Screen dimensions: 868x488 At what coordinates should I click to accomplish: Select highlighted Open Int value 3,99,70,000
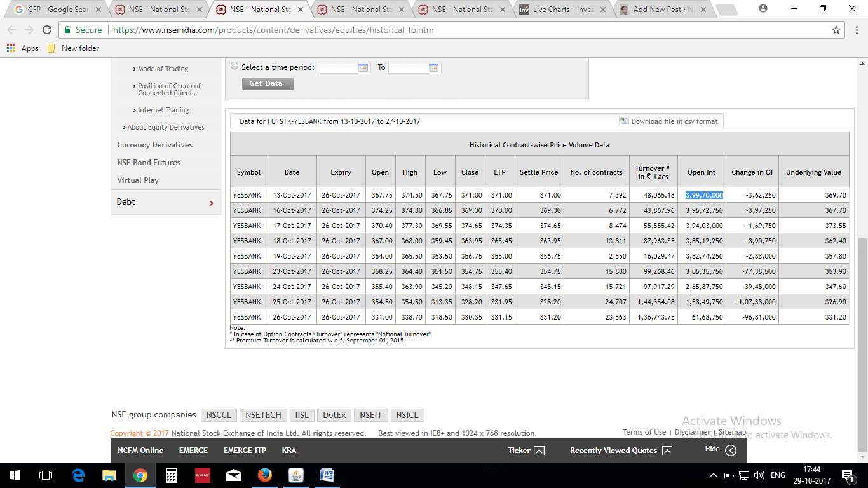[704, 195]
